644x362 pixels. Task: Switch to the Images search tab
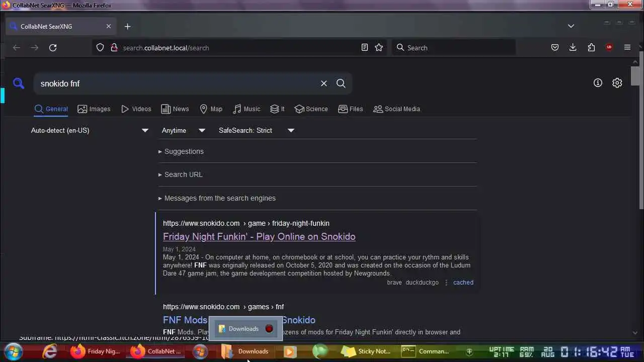pos(94,109)
